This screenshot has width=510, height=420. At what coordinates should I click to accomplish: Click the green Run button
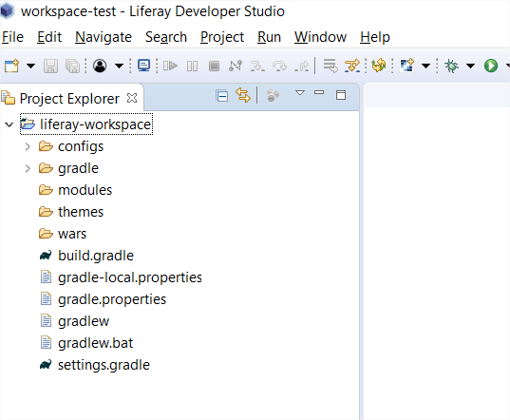point(491,66)
